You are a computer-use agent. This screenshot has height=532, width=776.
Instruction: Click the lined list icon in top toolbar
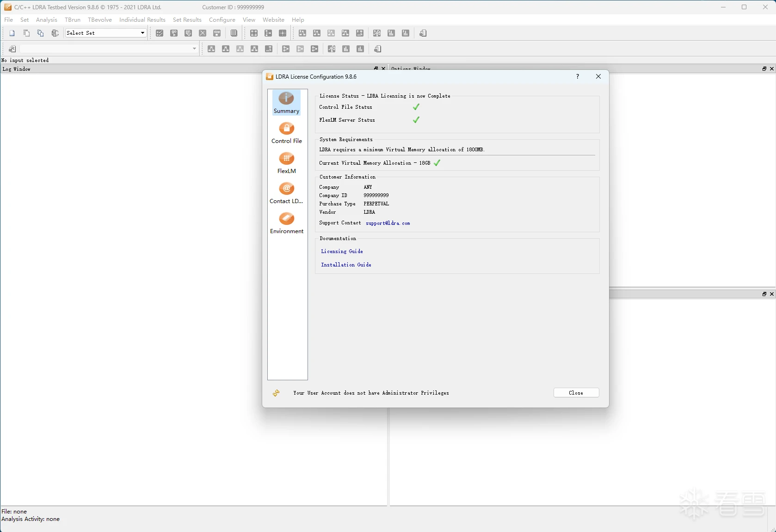click(x=234, y=33)
